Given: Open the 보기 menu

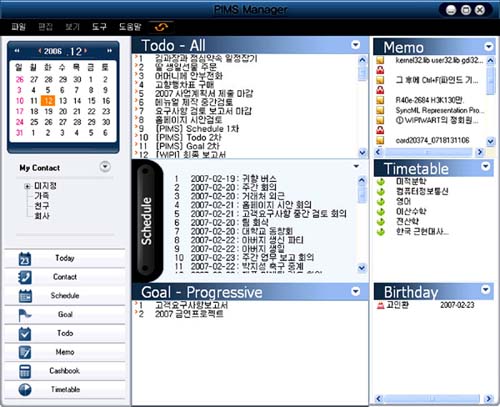Looking at the screenshot, I should [72, 27].
